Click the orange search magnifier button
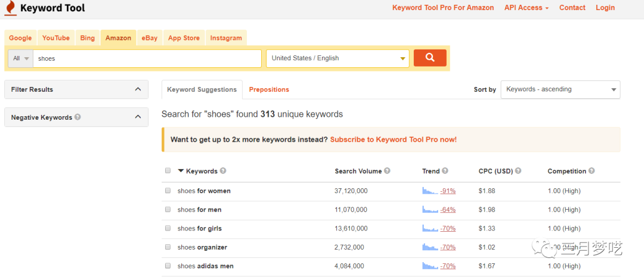Viewport: 644px width, 277px height. pyautogui.click(x=430, y=58)
